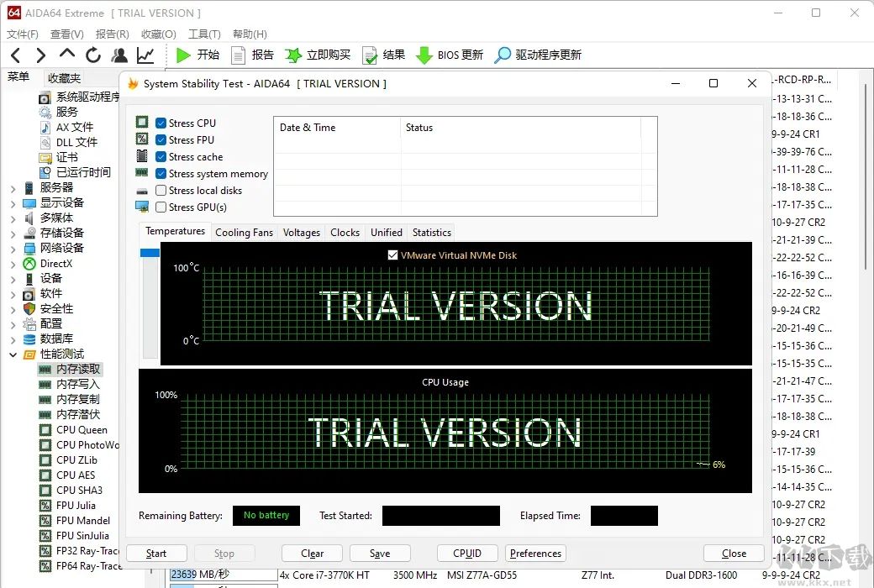Click the green Start (开始) arrow icon
Screen dimensions: 874x588
coord(183,55)
